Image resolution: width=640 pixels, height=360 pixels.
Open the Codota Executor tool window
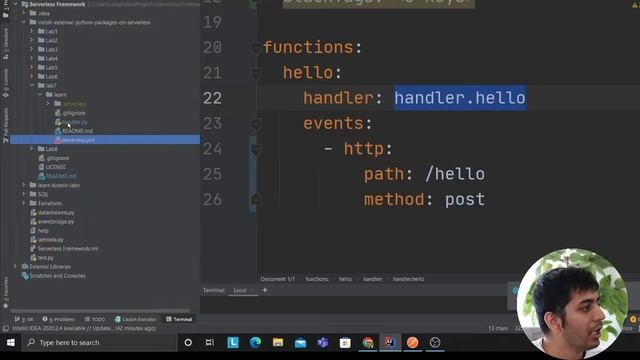click(136, 319)
